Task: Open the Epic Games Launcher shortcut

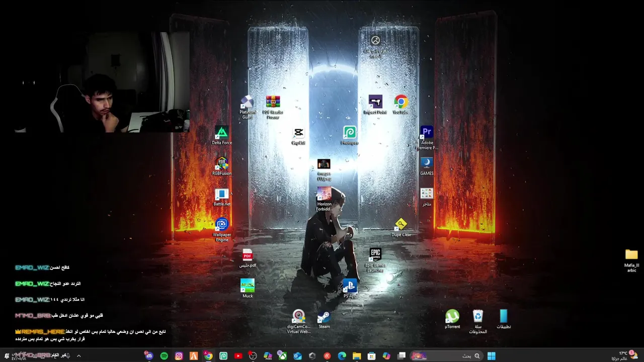Action: coord(375,260)
